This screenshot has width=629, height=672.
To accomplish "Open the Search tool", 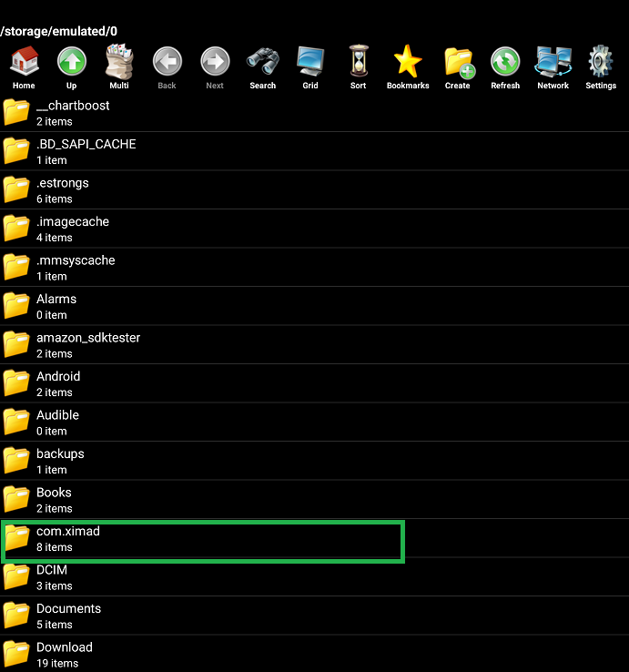I will tap(262, 67).
